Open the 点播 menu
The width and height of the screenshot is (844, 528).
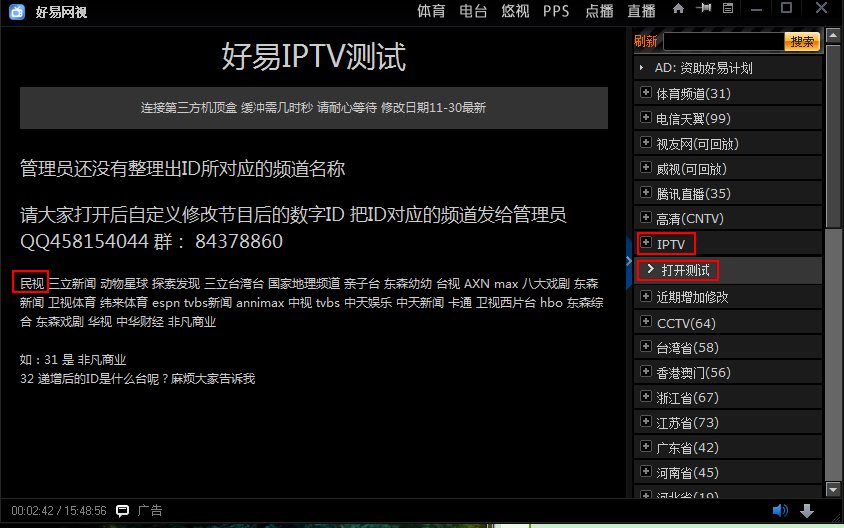tap(599, 11)
